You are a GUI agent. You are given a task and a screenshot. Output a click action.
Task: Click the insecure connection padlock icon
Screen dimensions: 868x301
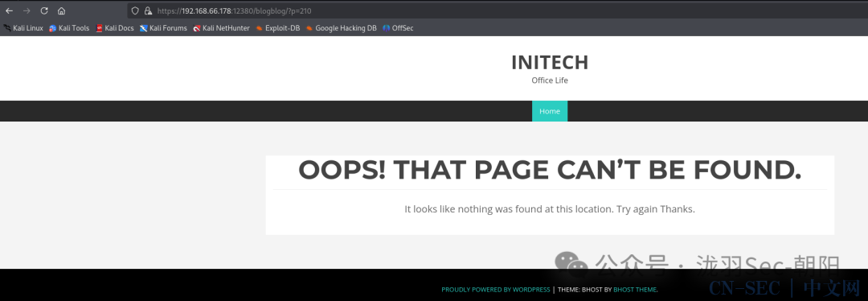click(147, 10)
